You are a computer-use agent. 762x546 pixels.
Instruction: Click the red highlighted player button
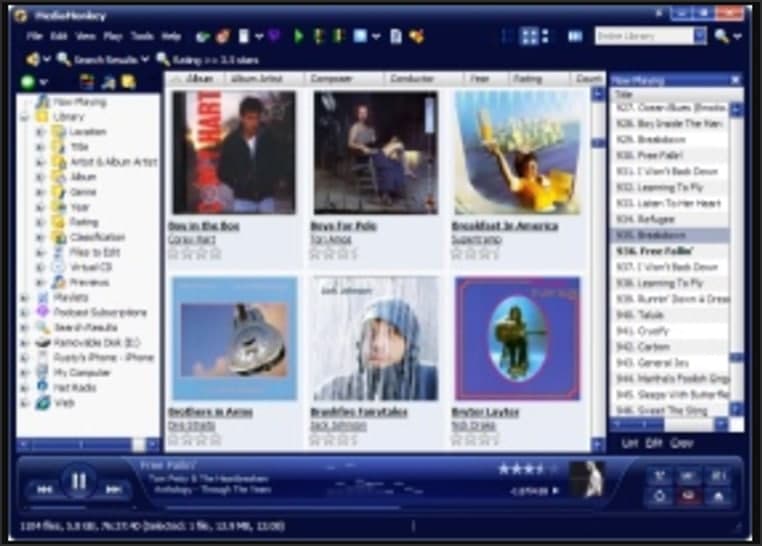pyautogui.click(x=689, y=496)
